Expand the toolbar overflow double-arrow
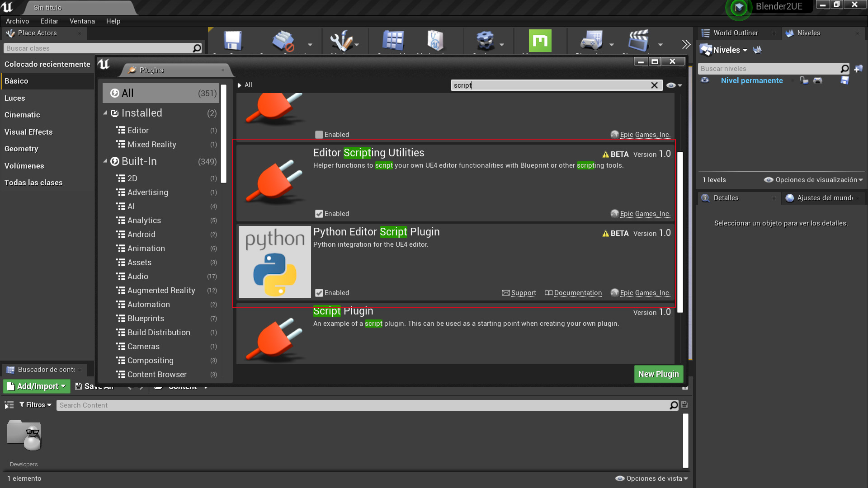The image size is (868, 488). tap(686, 44)
